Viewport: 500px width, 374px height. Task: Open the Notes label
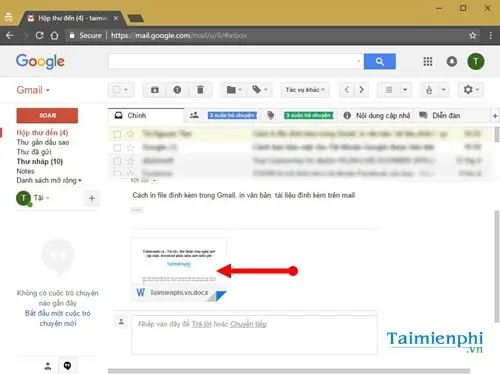pyautogui.click(x=25, y=171)
